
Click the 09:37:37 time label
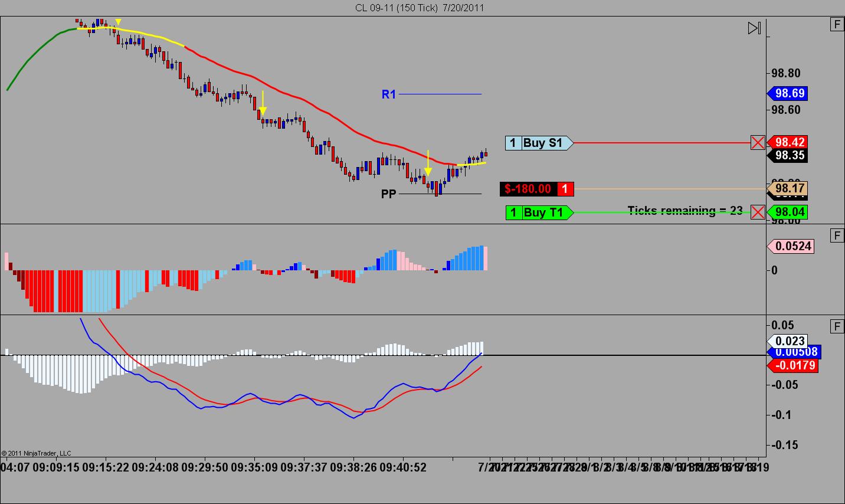pyautogui.click(x=304, y=467)
